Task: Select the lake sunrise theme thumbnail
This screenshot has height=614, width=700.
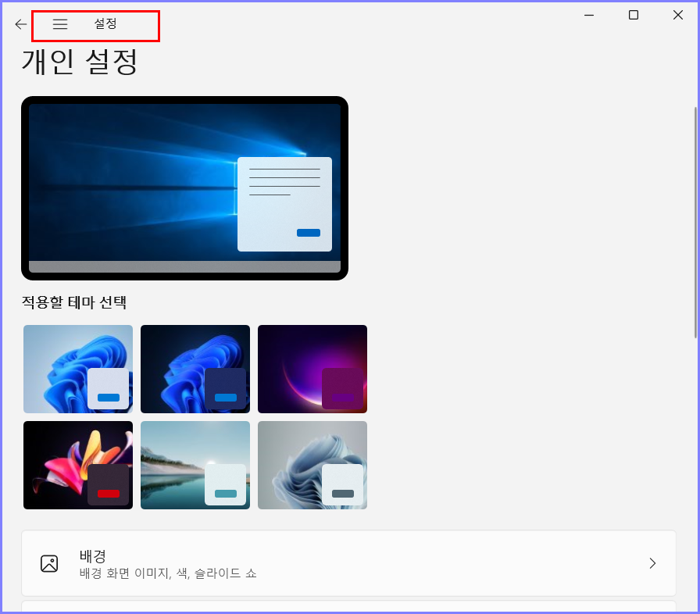Action: coord(195,465)
